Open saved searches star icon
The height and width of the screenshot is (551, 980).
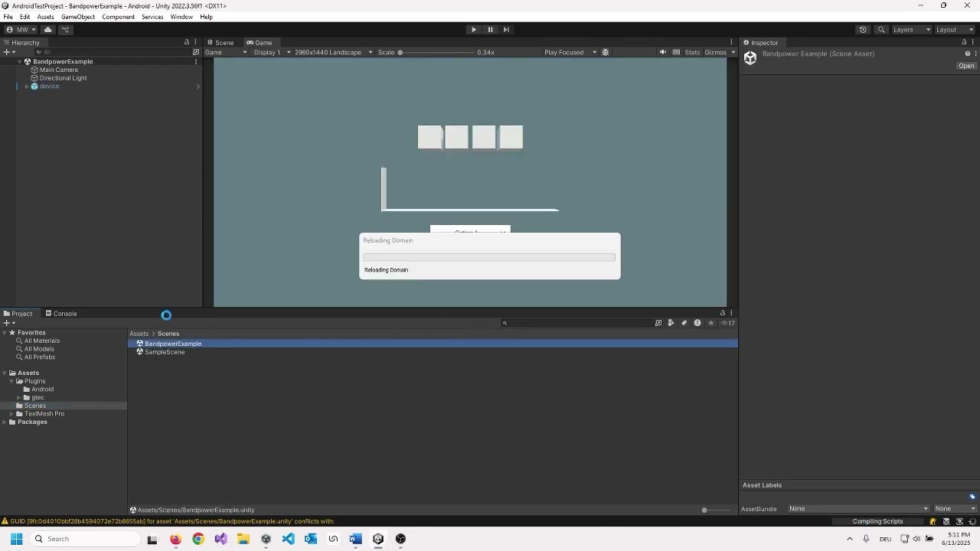[710, 323]
